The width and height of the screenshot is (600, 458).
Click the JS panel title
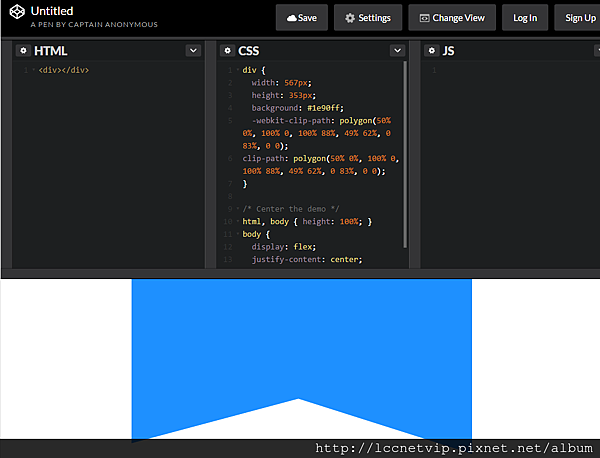point(448,51)
